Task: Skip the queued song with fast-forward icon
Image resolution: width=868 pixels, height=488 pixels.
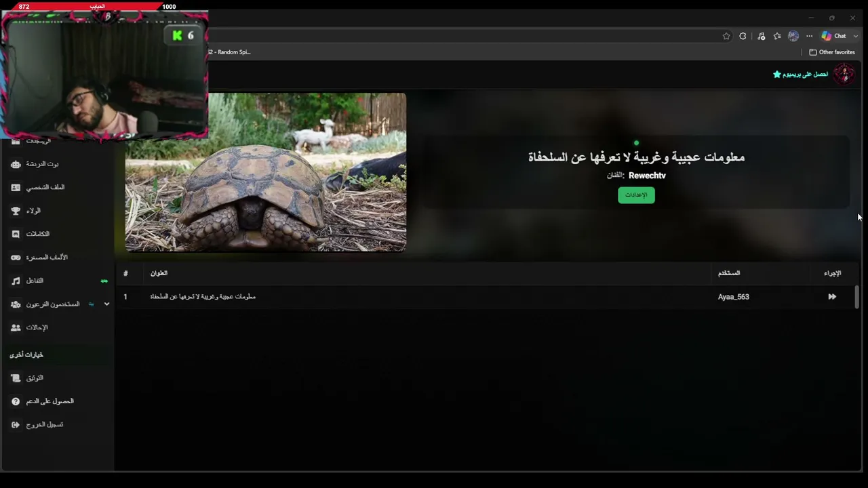Action: pos(832,297)
